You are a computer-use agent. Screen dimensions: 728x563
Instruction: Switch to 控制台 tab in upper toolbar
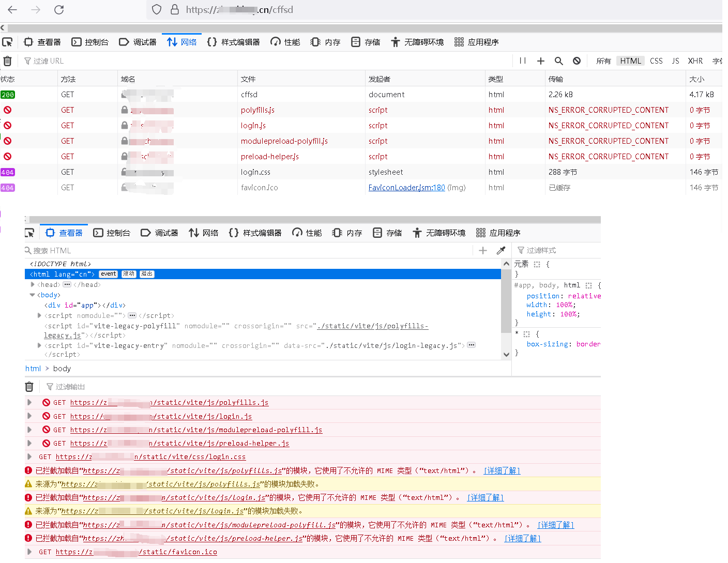click(90, 42)
